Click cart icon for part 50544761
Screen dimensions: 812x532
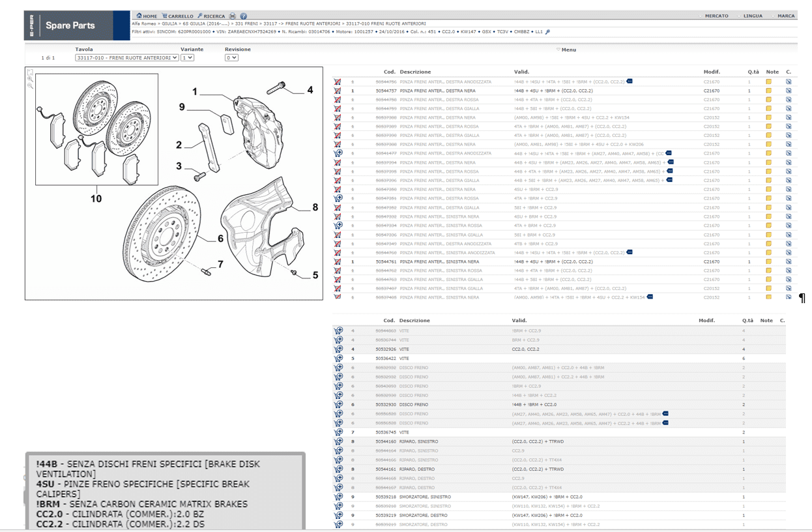pyautogui.click(x=338, y=261)
